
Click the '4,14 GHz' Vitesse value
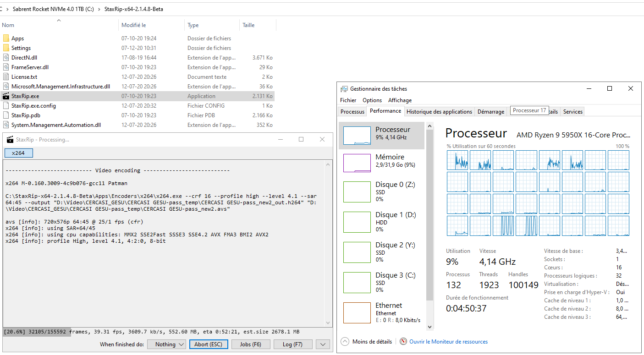point(497,262)
